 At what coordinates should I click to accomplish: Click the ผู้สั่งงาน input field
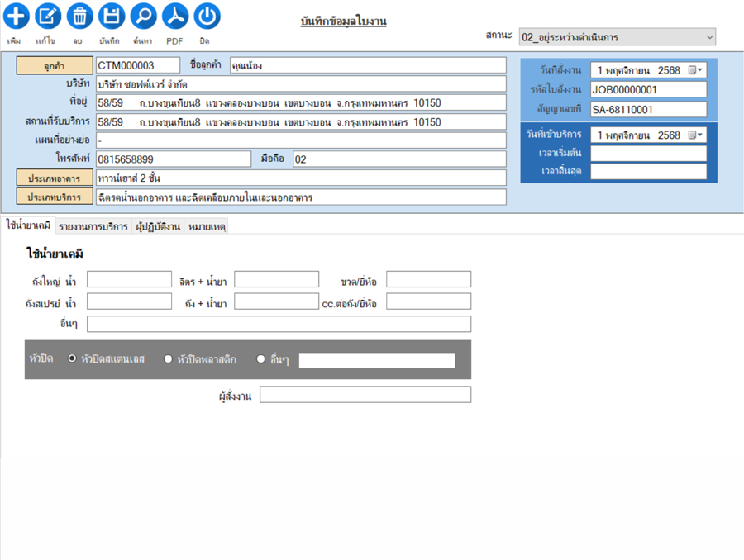(x=365, y=395)
